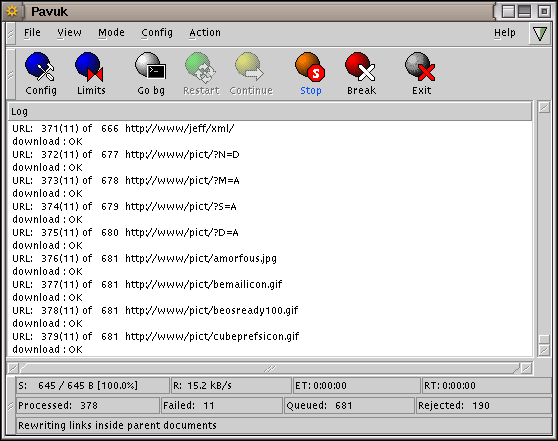
Task: Send Pavuk to background with Go bg
Action: [x=151, y=74]
